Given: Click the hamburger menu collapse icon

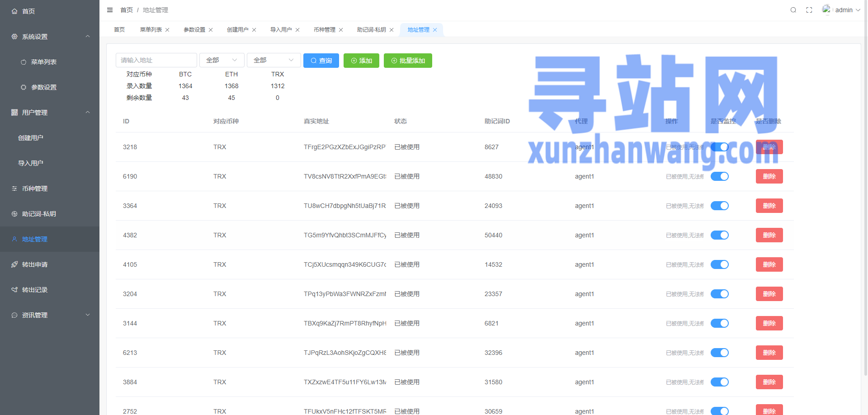Looking at the screenshot, I should click(x=110, y=10).
